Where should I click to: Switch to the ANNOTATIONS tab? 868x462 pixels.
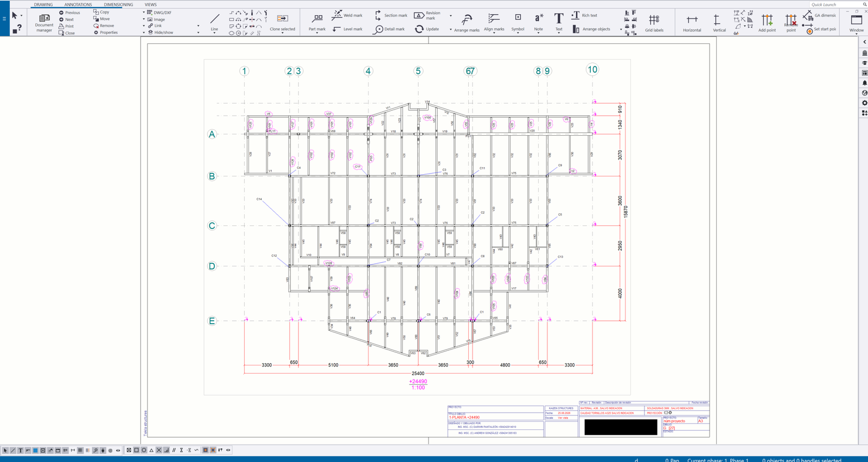[78, 4]
